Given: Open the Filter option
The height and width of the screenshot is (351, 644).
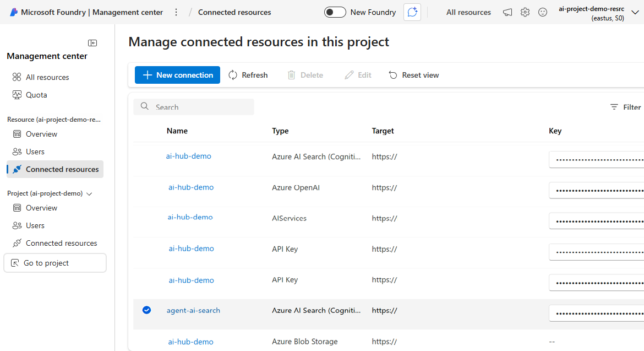Looking at the screenshot, I should pos(625,107).
